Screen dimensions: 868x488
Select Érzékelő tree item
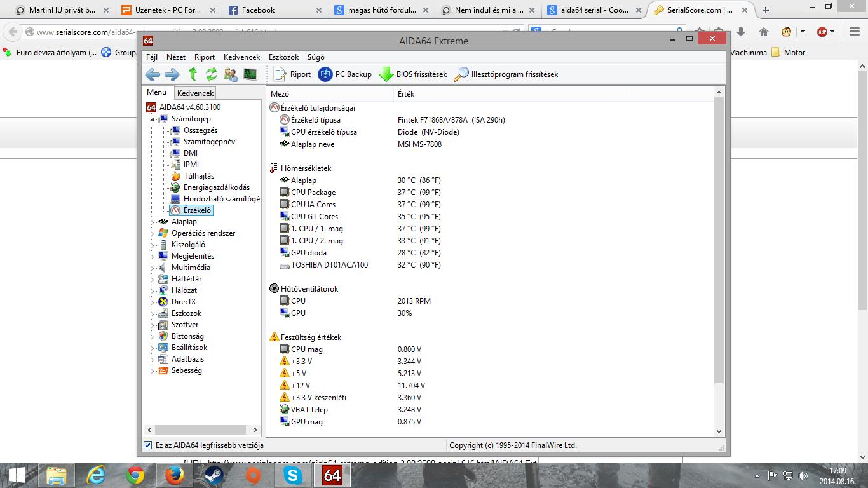click(197, 210)
